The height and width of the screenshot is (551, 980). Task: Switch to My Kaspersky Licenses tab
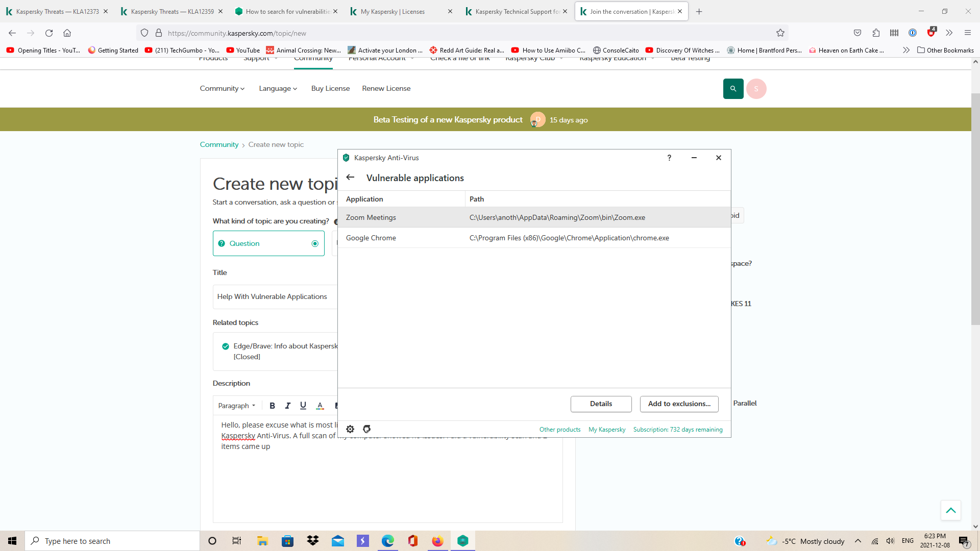(x=393, y=11)
